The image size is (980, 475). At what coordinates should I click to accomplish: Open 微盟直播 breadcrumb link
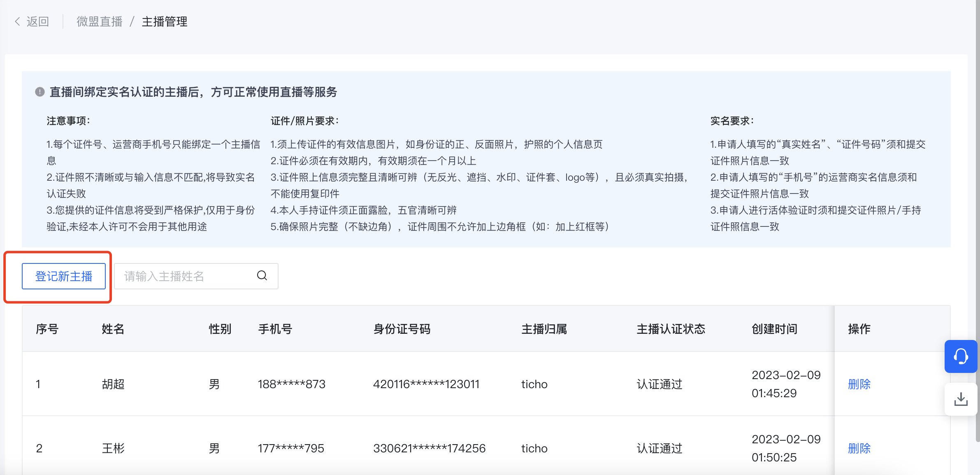[100, 21]
